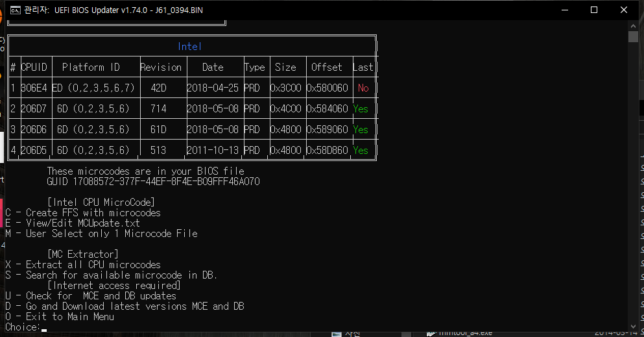Click 'S - Search for available microcode in DB'
Viewport: 644px width, 337px height.
click(x=112, y=275)
